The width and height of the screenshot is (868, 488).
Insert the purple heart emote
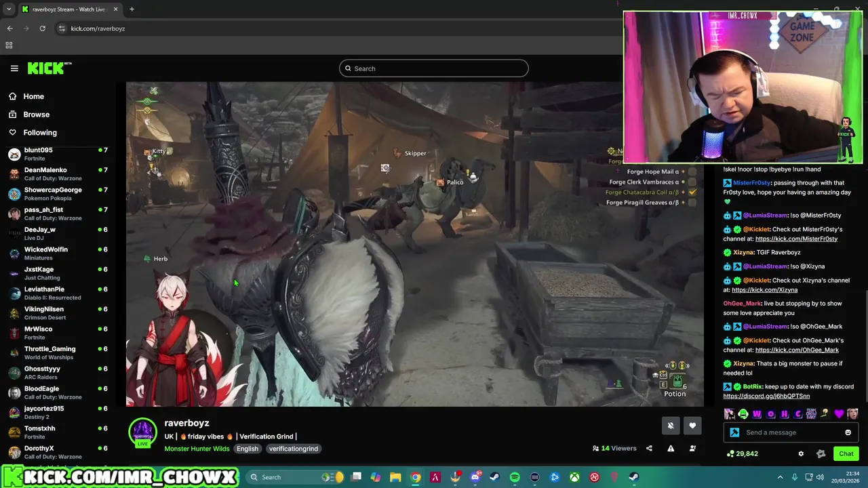click(x=839, y=414)
